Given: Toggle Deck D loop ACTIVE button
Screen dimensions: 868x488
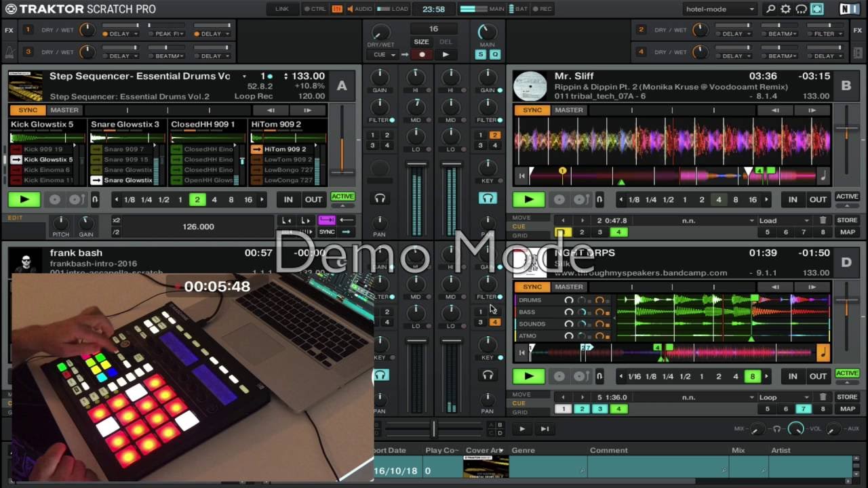Looking at the screenshot, I should click(847, 373).
